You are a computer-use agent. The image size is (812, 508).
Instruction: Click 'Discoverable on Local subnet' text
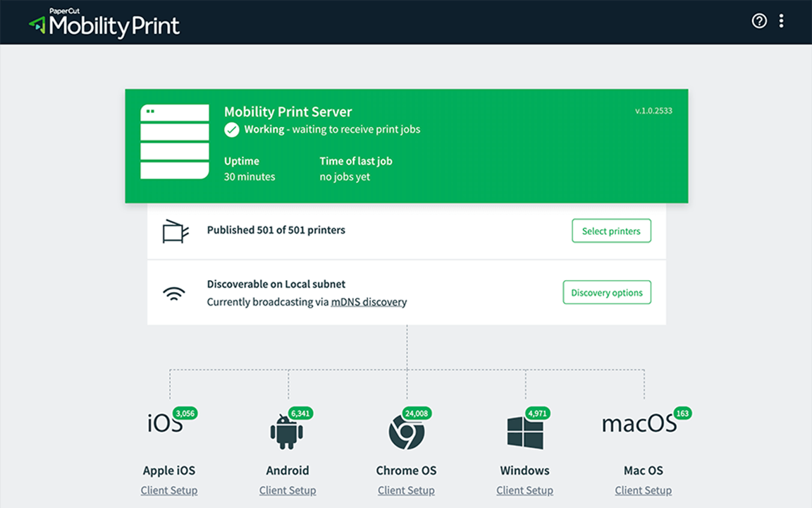click(x=276, y=284)
